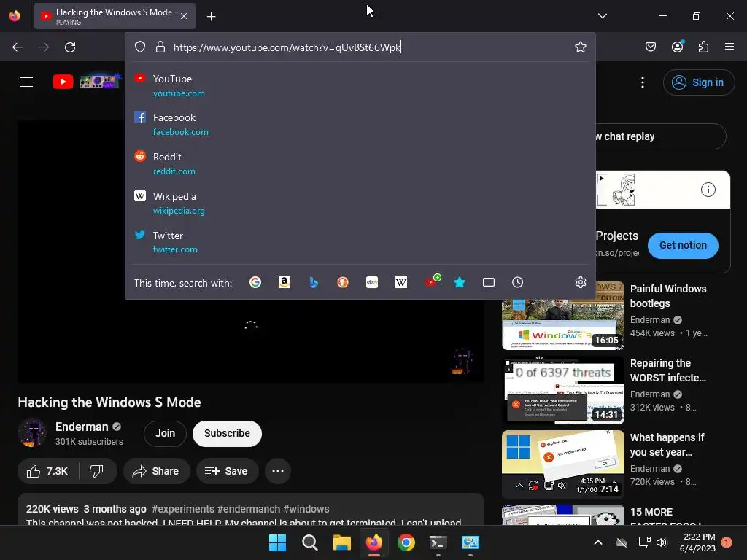
Task: Select Reddit suggestion in dropdown
Action: pos(360,164)
